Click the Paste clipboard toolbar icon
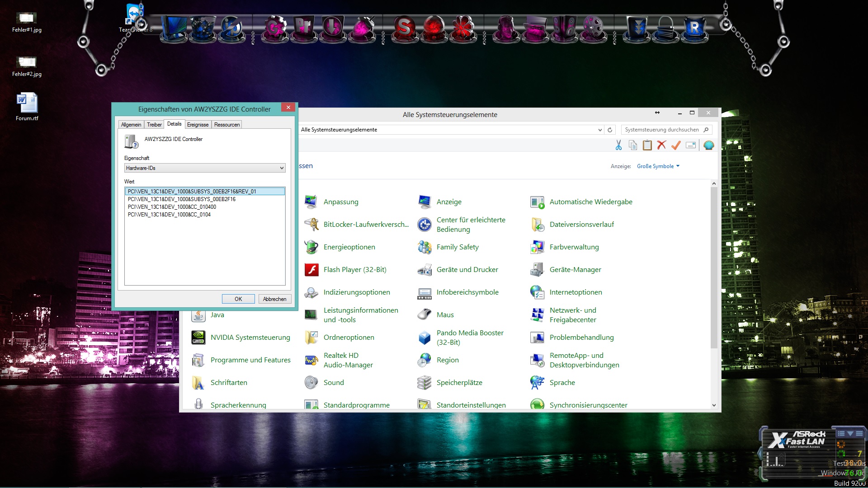Viewport: 868px width, 488px height. (647, 145)
